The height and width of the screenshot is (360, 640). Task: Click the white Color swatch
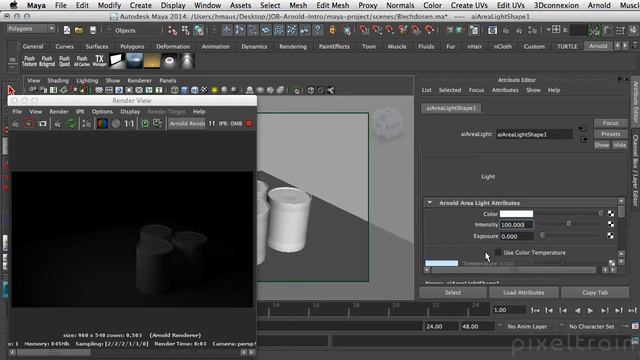point(516,213)
